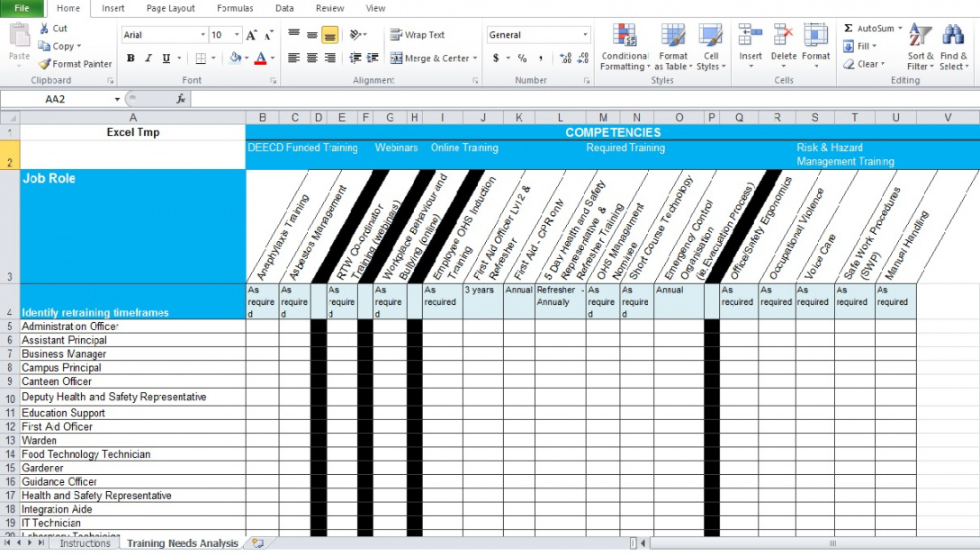Toggle Bold formatting button
The height and width of the screenshot is (555, 980).
pos(130,58)
